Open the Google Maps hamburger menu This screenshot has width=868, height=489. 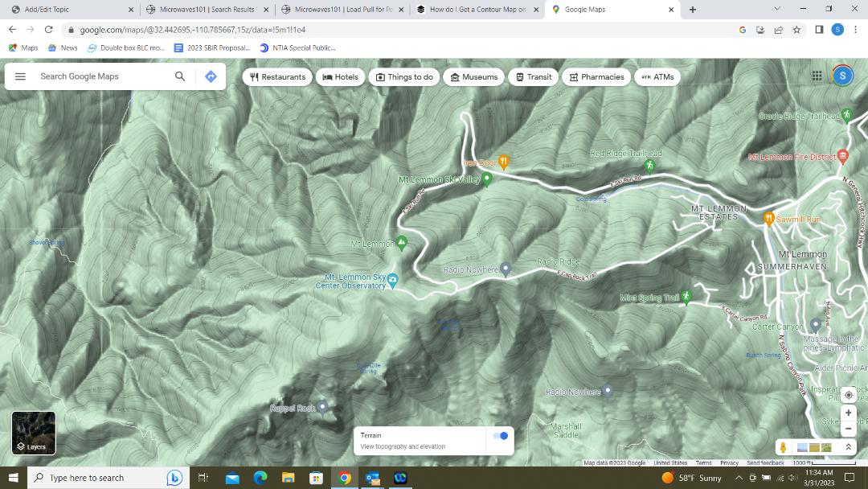pos(20,76)
